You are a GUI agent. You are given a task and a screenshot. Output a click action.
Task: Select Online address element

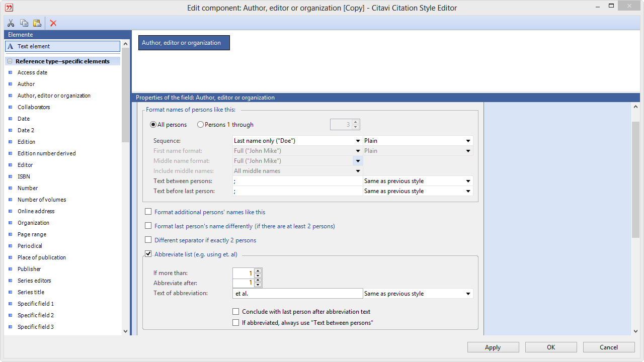pos(36,211)
